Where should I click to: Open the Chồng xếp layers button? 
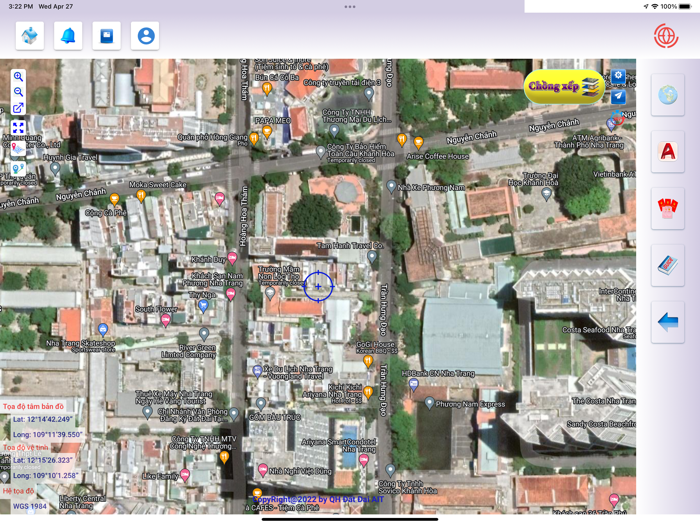tap(563, 87)
